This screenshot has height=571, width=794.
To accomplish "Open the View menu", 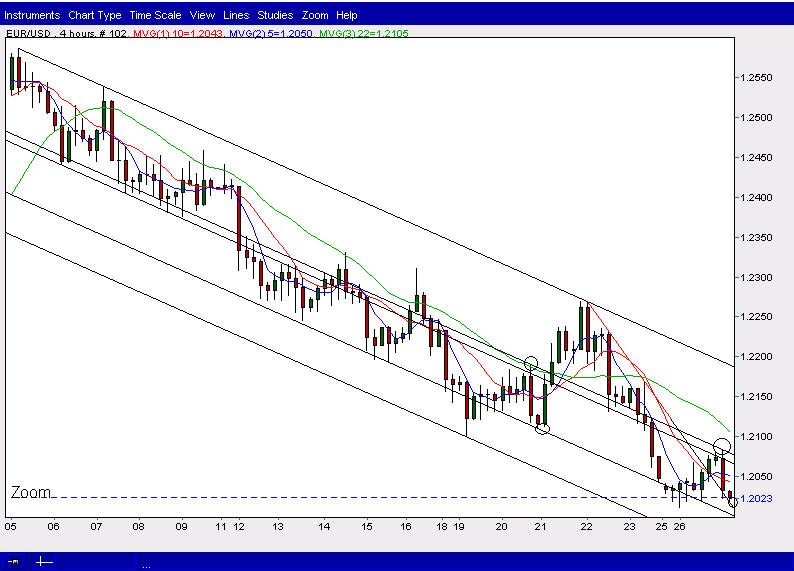I will click(x=202, y=15).
